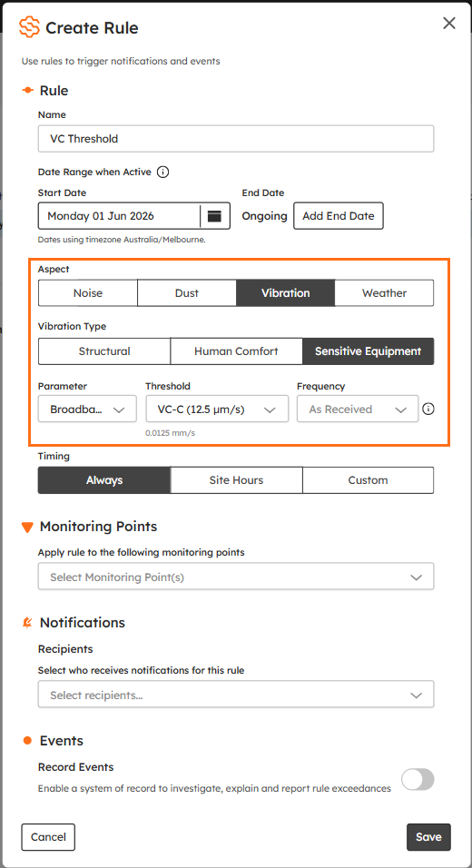
Task: Close the Create Rule dialog with X
Action: point(448,24)
